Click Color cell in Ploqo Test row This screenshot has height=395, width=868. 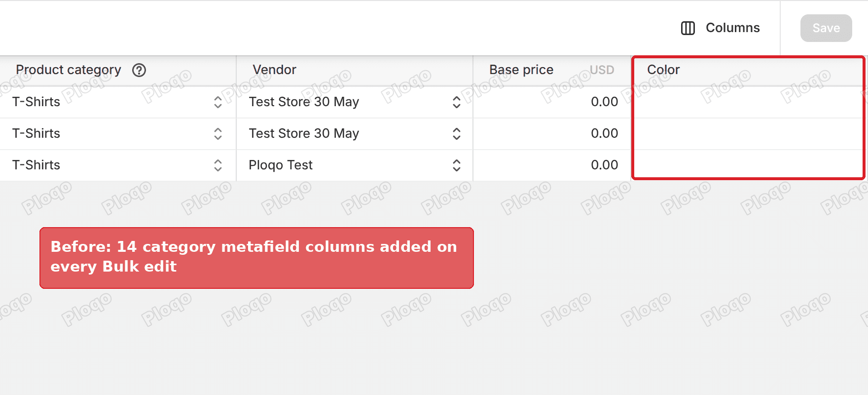[x=748, y=164]
